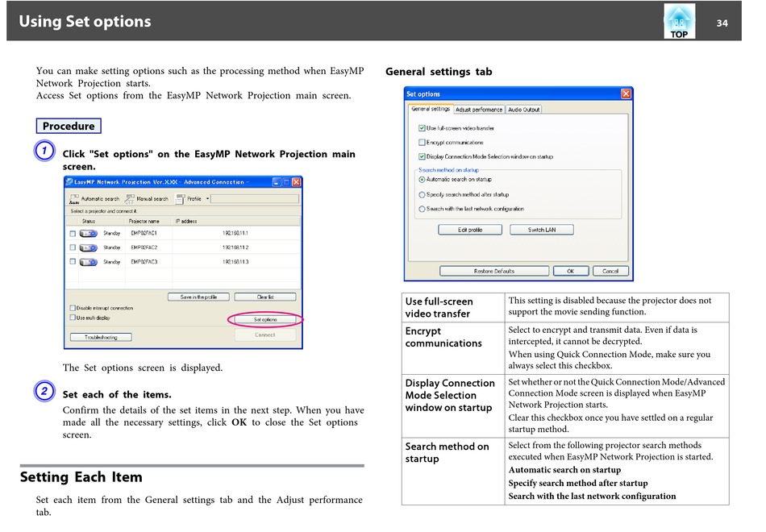Tick the checkbox for projector EMP02FAC1
The width and height of the screenshot is (766, 532).
[73, 234]
